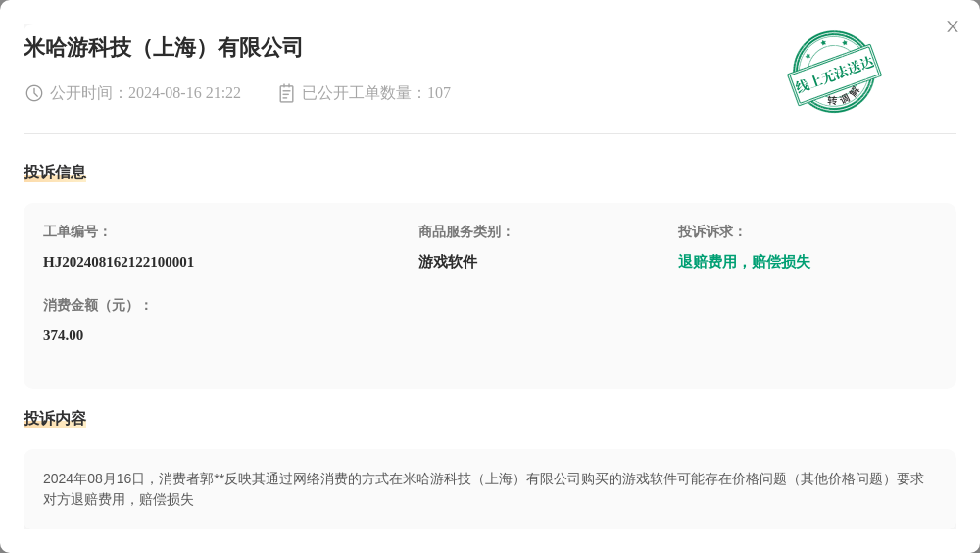Click the 商品服务类别 label
Screen dimensions: 980x553
tap(465, 232)
